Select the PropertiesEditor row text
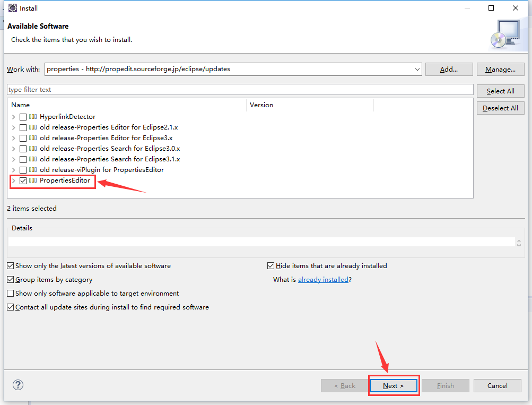 [x=65, y=180]
